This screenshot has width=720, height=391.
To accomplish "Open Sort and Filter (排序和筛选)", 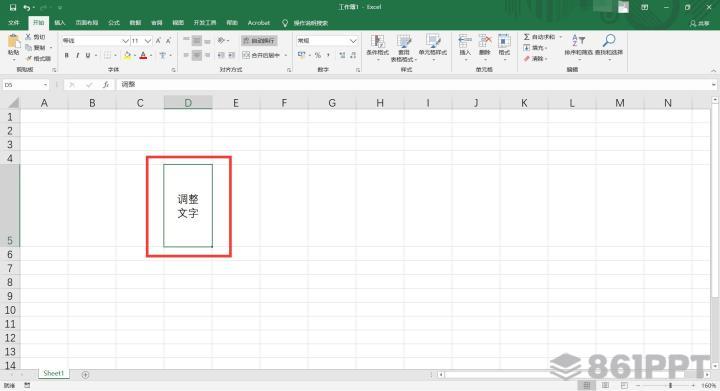I will [579, 46].
